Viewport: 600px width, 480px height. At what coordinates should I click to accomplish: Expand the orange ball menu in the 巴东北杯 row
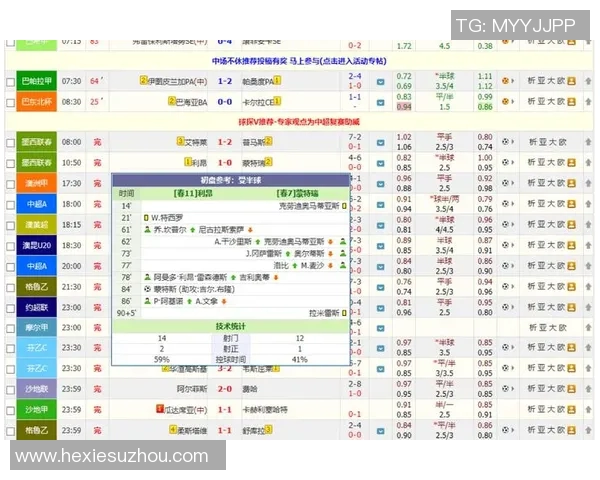[x=508, y=102]
